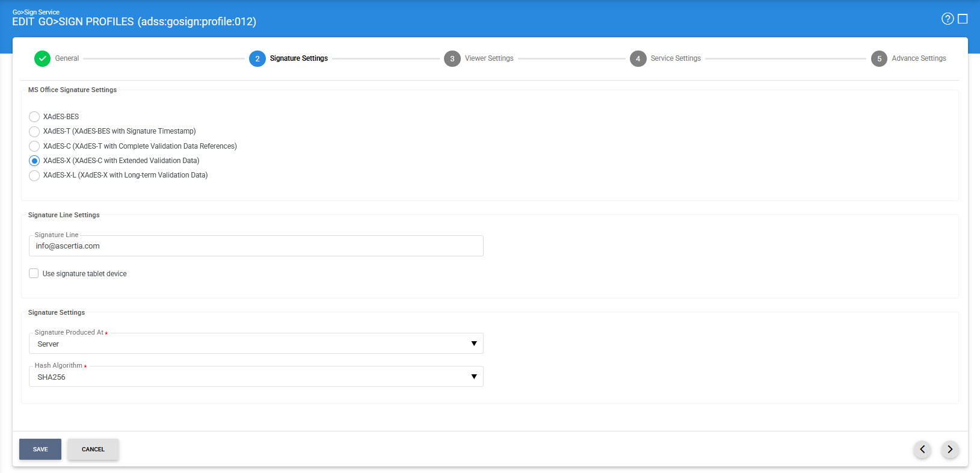The width and height of the screenshot is (980, 473).
Task: Go to next step with right arrow
Action: coord(950,449)
